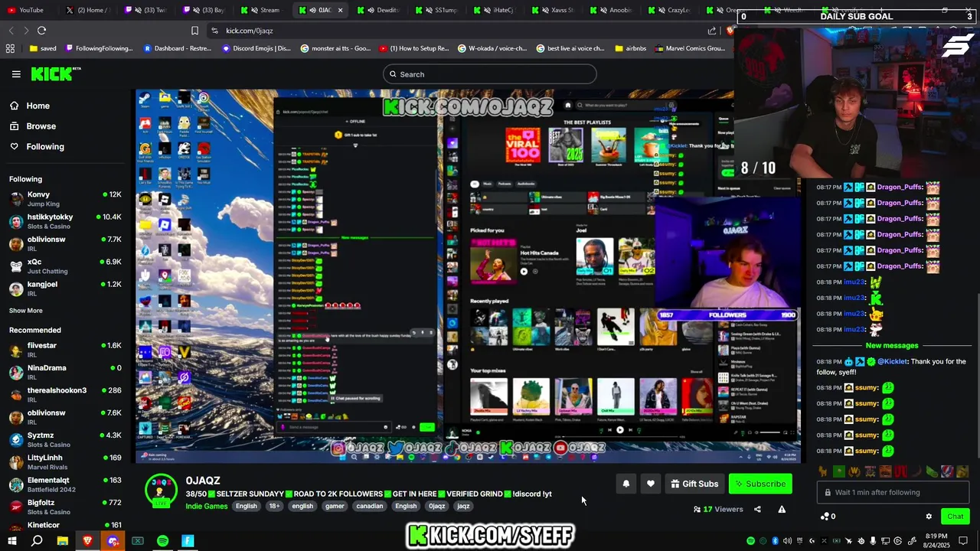Click browser address bar URL

[250, 31]
